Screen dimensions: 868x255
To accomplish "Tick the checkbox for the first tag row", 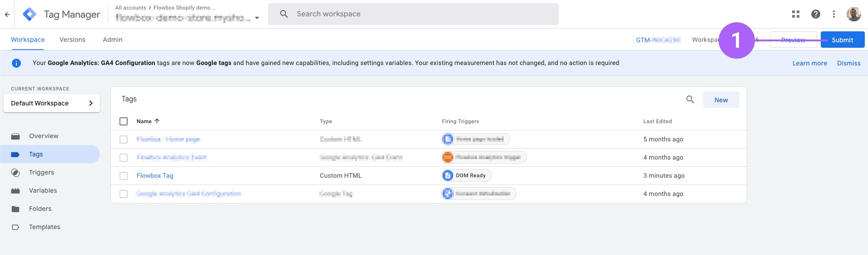I will pyautogui.click(x=124, y=140).
